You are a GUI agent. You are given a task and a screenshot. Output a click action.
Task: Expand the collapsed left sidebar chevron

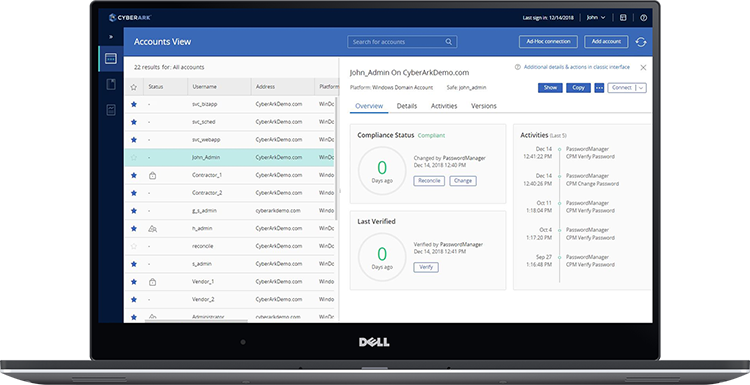[111, 37]
